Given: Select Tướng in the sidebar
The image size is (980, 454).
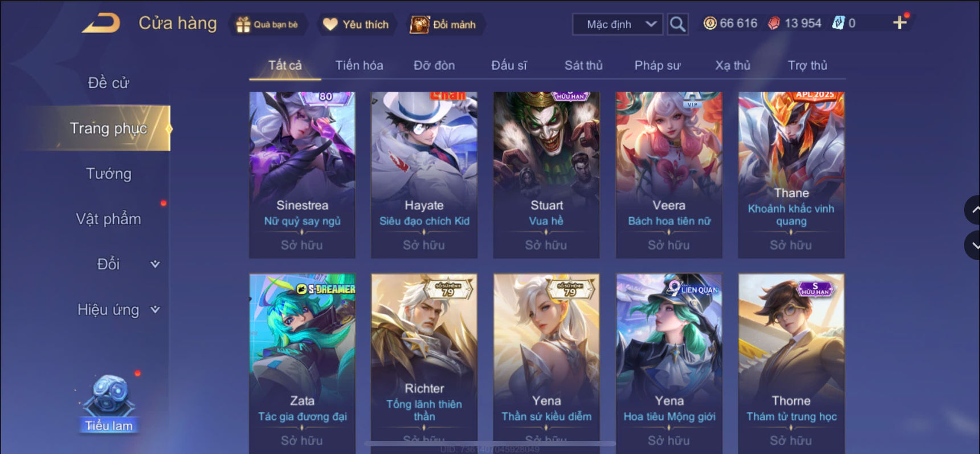Looking at the screenshot, I should tap(108, 173).
